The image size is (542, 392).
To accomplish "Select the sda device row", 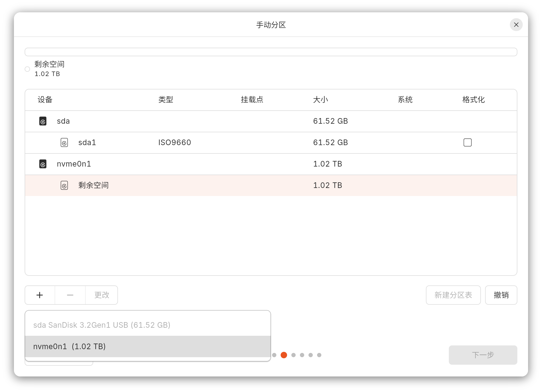I will tap(271, 121).
